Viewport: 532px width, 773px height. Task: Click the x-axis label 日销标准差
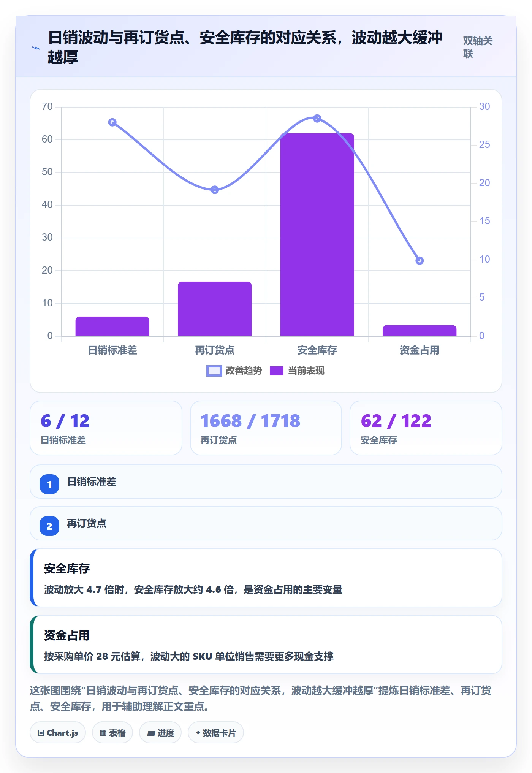pyautogui.click(x=112, y=350)
